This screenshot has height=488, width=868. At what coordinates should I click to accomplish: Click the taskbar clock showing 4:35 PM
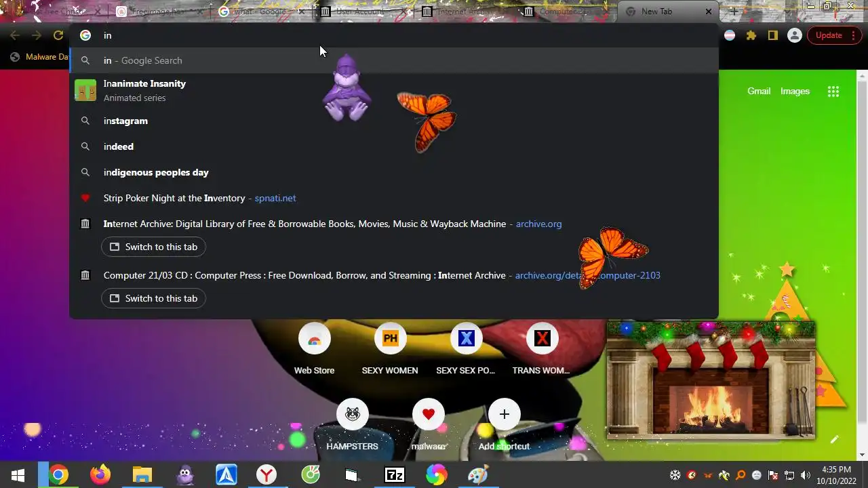836,475
